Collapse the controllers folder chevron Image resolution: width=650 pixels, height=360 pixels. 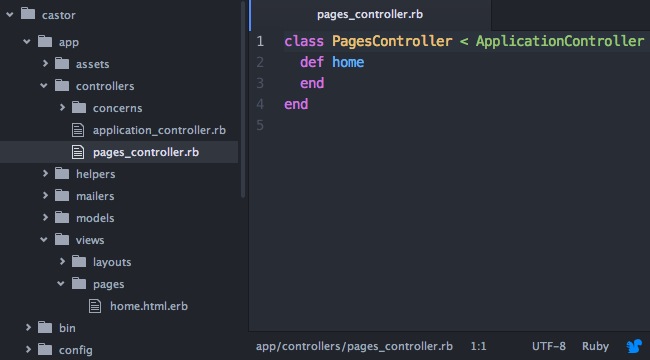pos(44,86)
